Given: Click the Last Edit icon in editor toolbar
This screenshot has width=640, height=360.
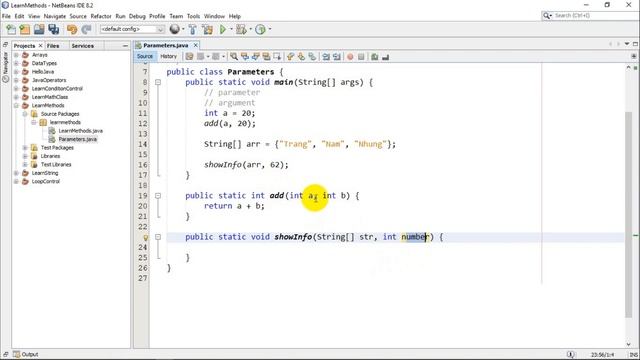Looking at the screenshot, I should (x=189, y=57).
